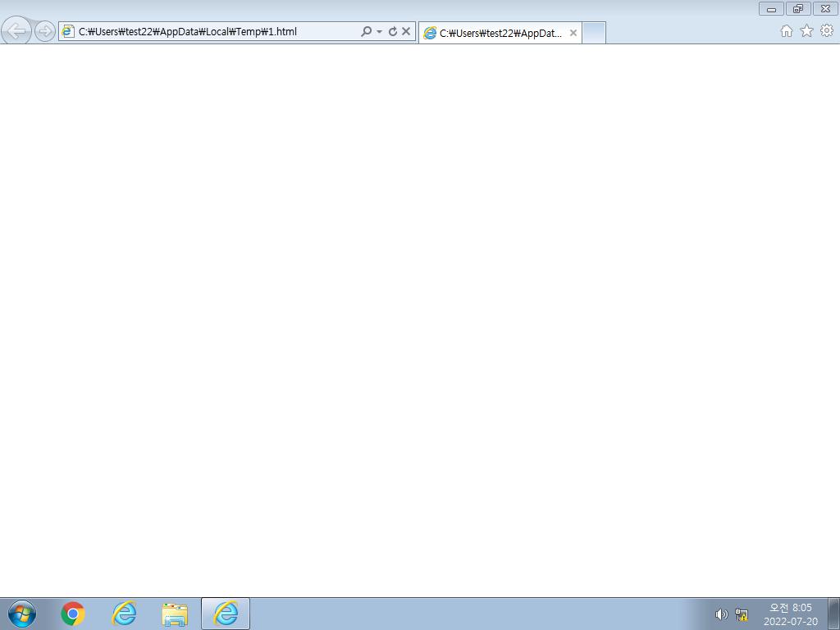Image resolution: width=840 pixels, height=630 pixels.
Task: Close the current tab with its X
Action: [573, 33]
